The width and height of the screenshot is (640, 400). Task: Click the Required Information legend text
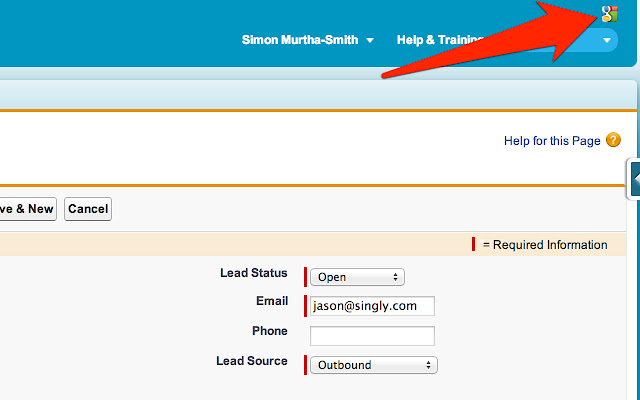click(544, 245)
